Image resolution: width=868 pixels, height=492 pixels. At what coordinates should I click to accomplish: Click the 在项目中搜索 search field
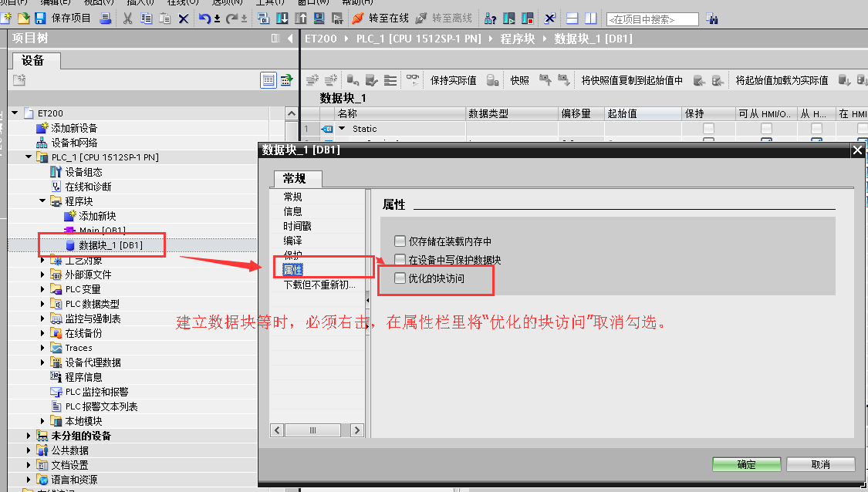[652, 18]
